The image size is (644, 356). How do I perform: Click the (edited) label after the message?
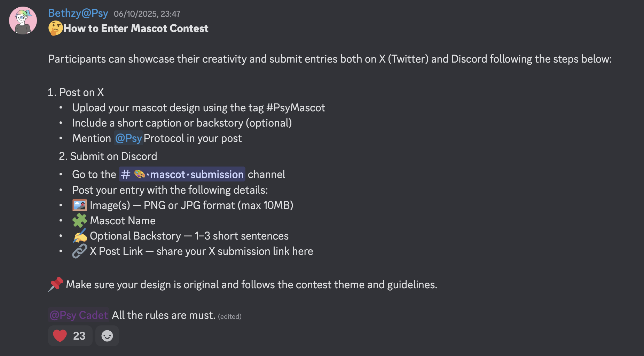(230, 316)
